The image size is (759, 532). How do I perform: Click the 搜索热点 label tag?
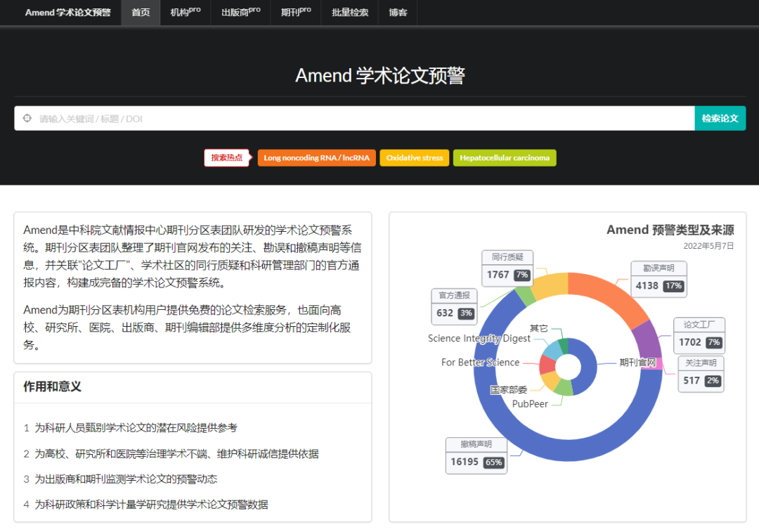[x=226, y=158]
